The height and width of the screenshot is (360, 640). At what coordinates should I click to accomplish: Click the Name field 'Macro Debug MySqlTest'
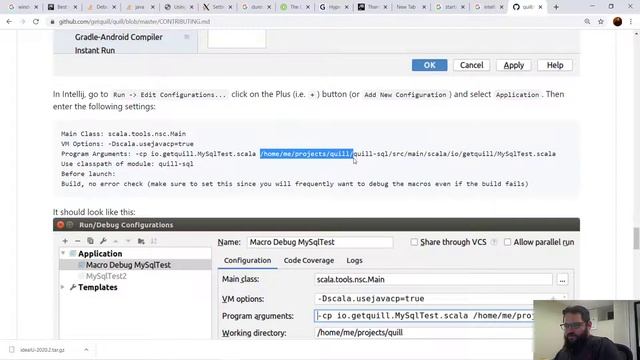point(320,242)
